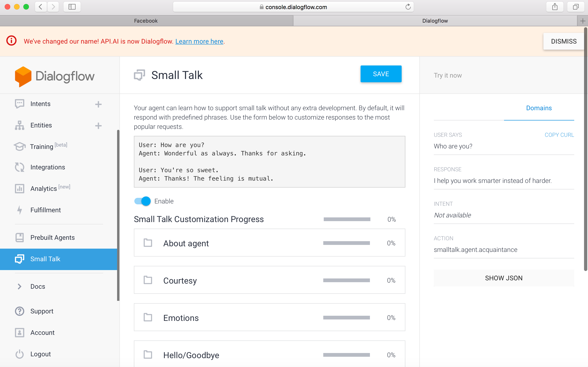This screenshot has width=588, height=367.
Task: Click the Fulfillment lightning bolt icon
Action: click(19, 210)
